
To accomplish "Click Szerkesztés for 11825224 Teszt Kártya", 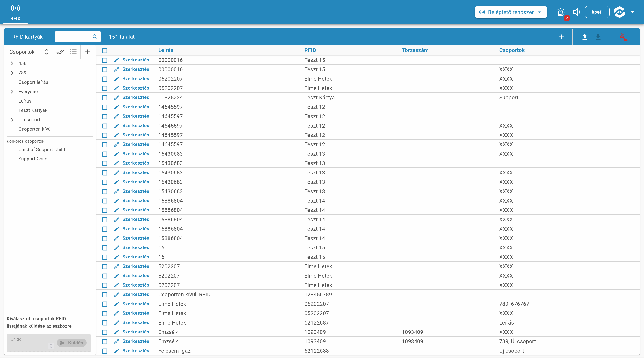I will pyautogui.click(x=136, y=97).
